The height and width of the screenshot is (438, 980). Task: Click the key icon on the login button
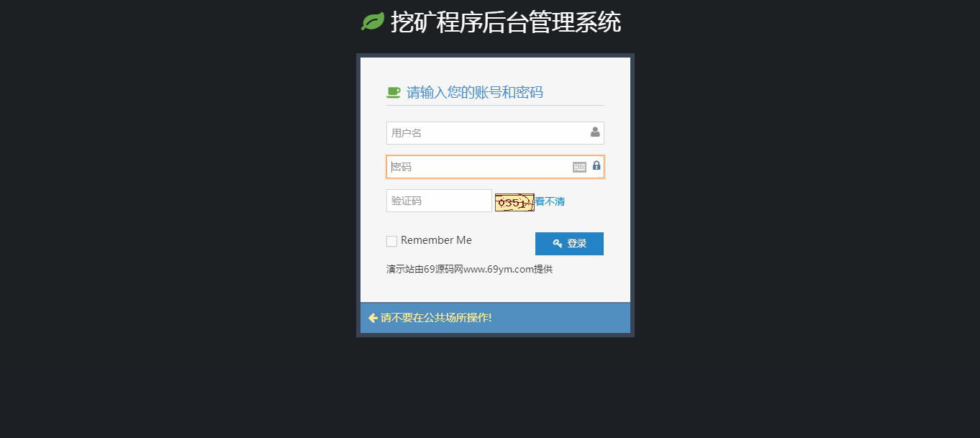[558, 244]
